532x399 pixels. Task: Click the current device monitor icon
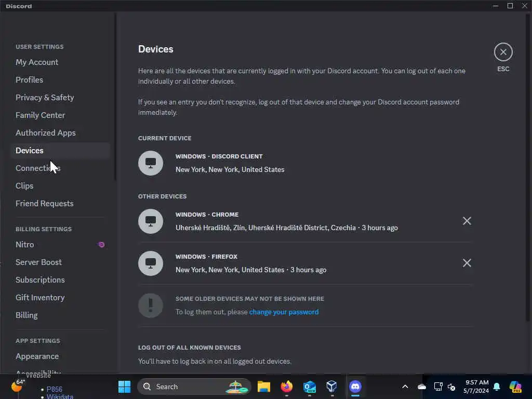(151, 163)
